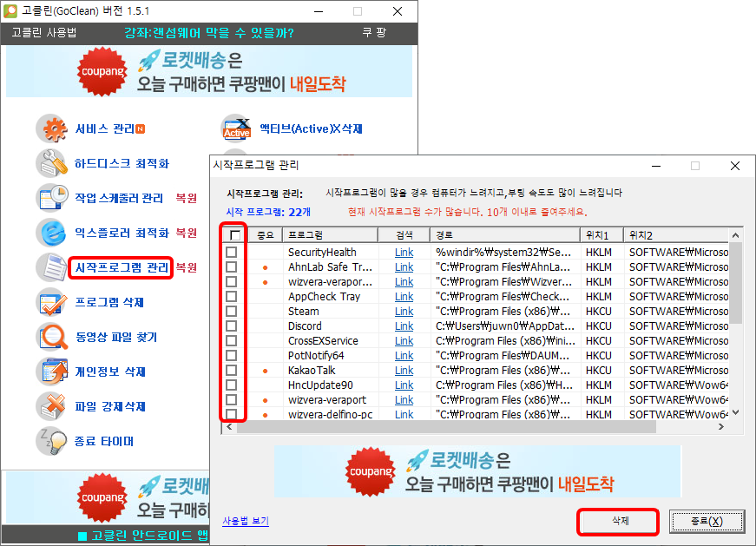The height and width of the screenshot is (546, 756).
Task: Open 파일 강제삭제 link
Action: click(110, 406)
